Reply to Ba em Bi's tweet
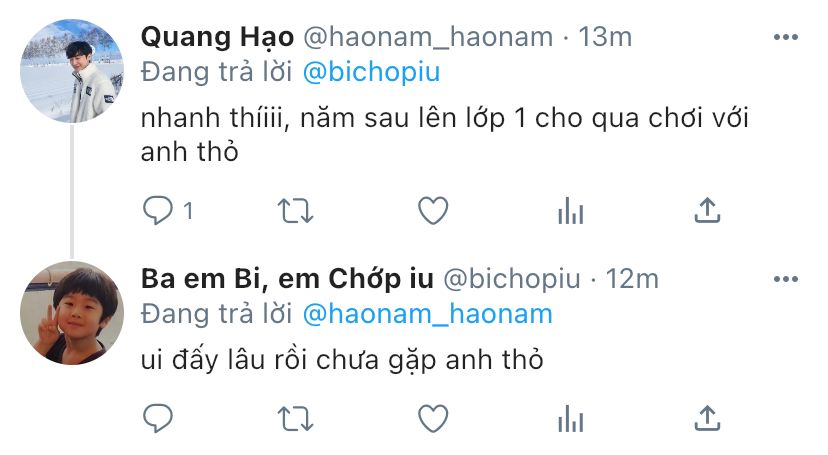This screenshot has width=828, height=455. (157, 419)
